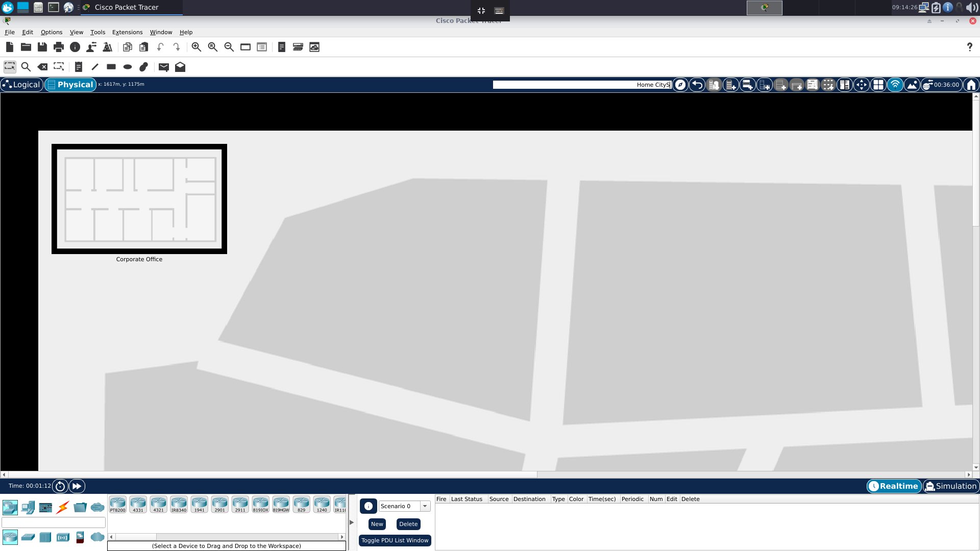Screen dimensions: 980x551
Task: Select the End Devices category icon
Action: click(28, 507)
